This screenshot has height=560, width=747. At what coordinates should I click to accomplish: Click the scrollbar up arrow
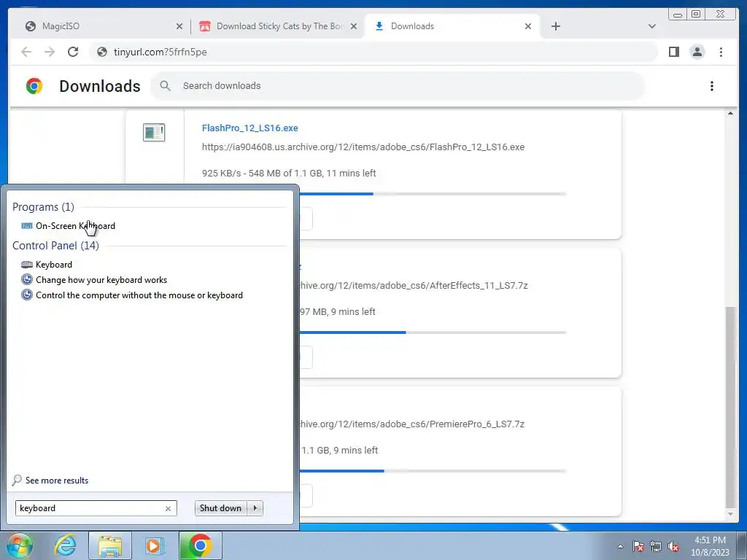tap(730, 113)
